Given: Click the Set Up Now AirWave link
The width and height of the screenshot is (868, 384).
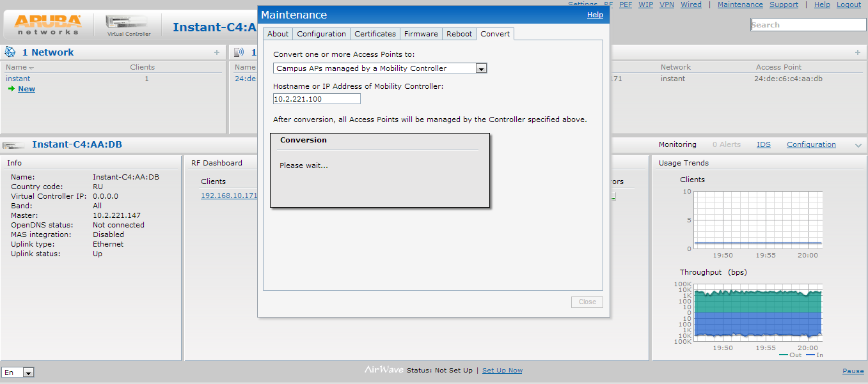Looking at the screenshot, I should (x=502, y=371).
